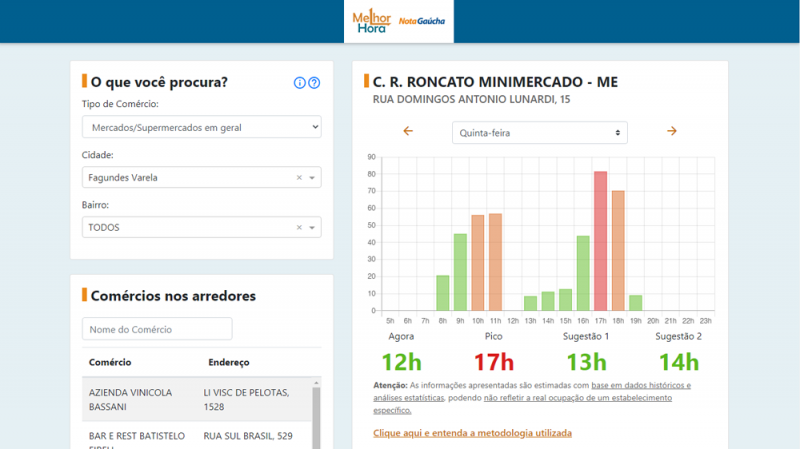Open the methodology link 'Clique aqui e entenda'

click(x=472, y=433)
